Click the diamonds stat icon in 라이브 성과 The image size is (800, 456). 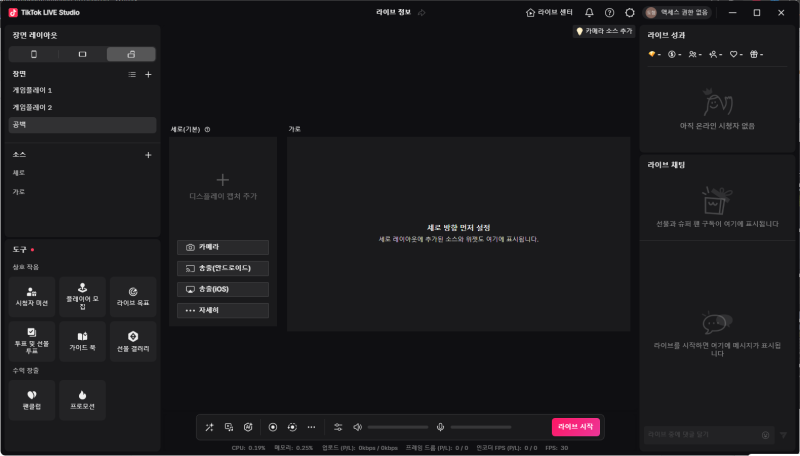click(652, 54)
